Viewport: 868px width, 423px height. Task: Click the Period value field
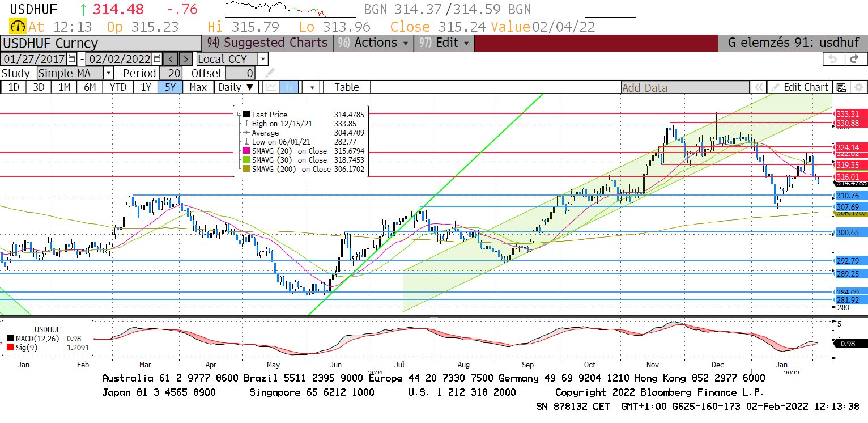point(171,73)
